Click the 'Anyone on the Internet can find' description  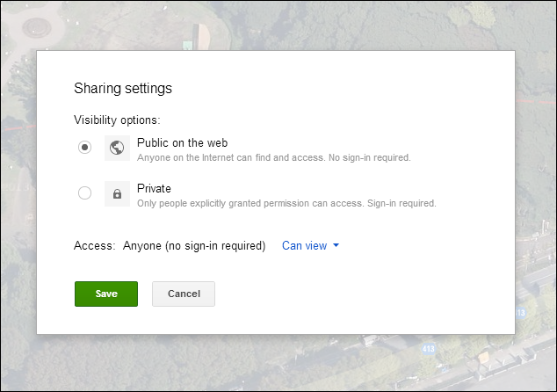coord(273,158)
